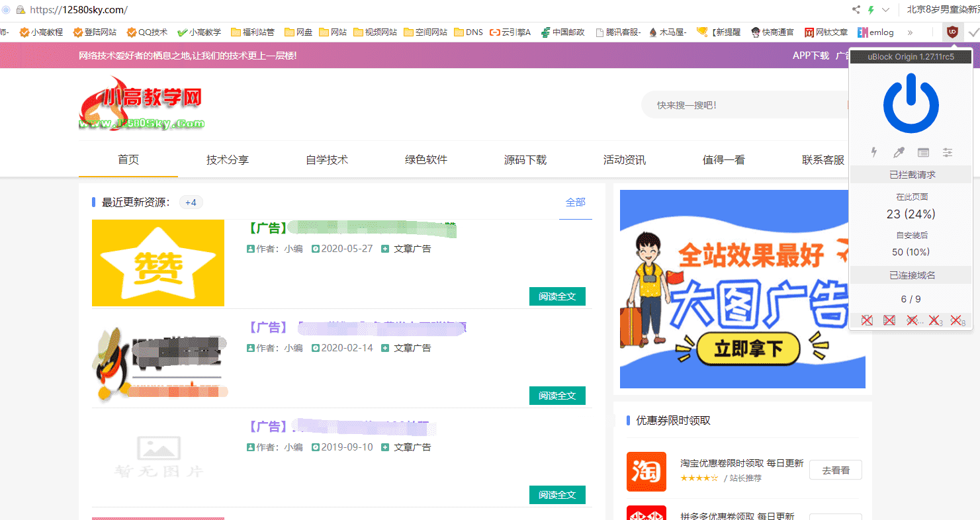The height and width of the screenshot is (520, 980).
Task: Toggle uBlock block remote fonts switch
Action: (x=934, y=320)
